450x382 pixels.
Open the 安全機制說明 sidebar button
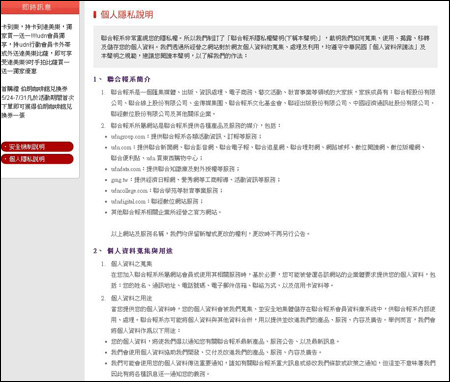[37, 147]
